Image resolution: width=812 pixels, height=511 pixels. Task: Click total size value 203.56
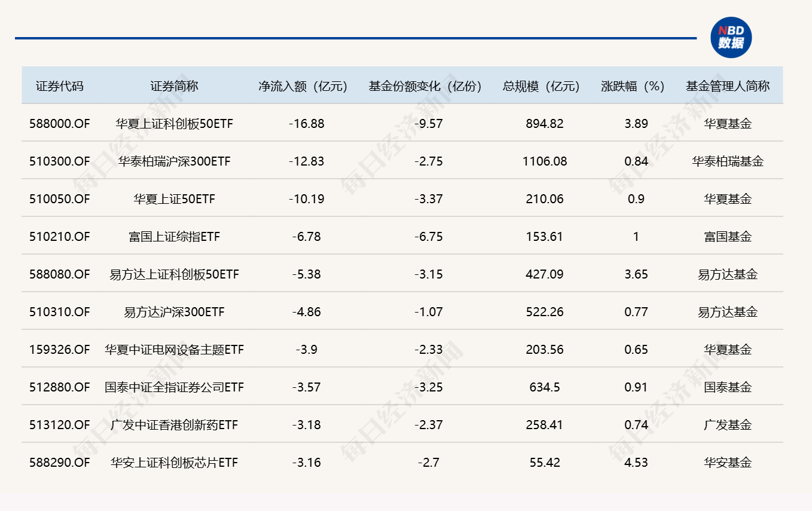point(545,350)
